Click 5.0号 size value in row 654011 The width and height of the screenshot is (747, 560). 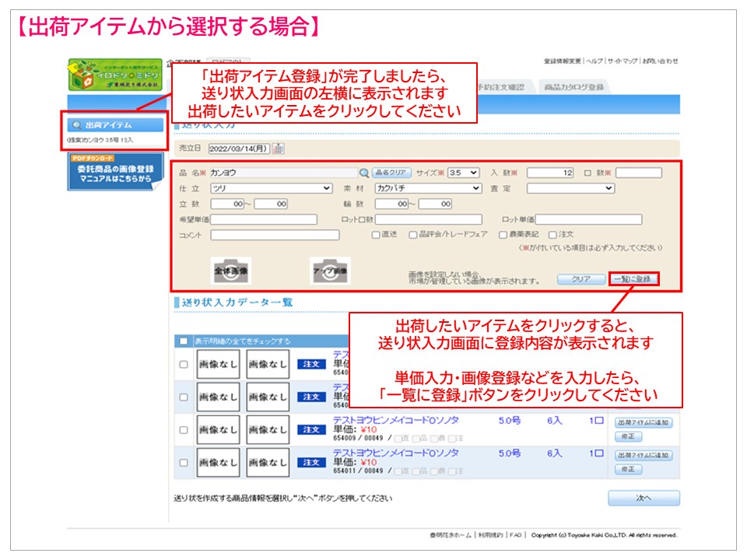[509, 453]
